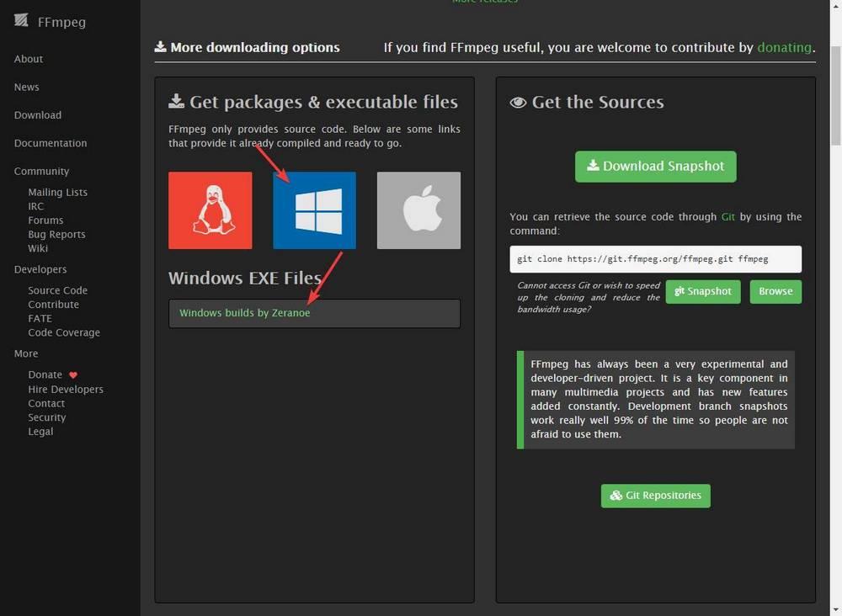
Task: Open Bug Reports in the sidebar
Action: pos(56,235)
